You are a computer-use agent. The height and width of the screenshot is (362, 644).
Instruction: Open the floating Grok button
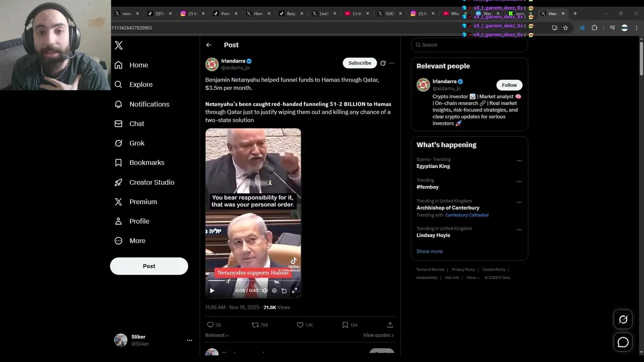pos(623,319)
